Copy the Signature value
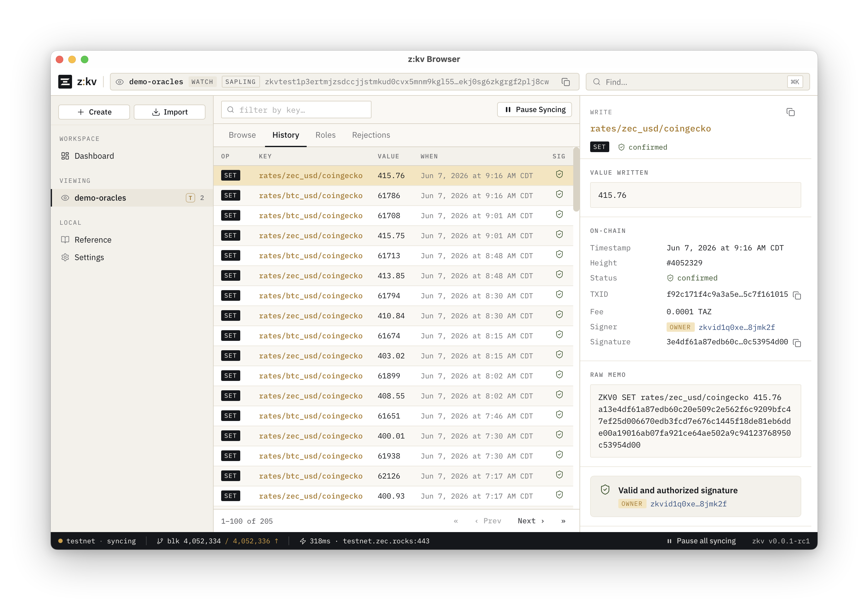Screen dimensions: 868x600 797,342
